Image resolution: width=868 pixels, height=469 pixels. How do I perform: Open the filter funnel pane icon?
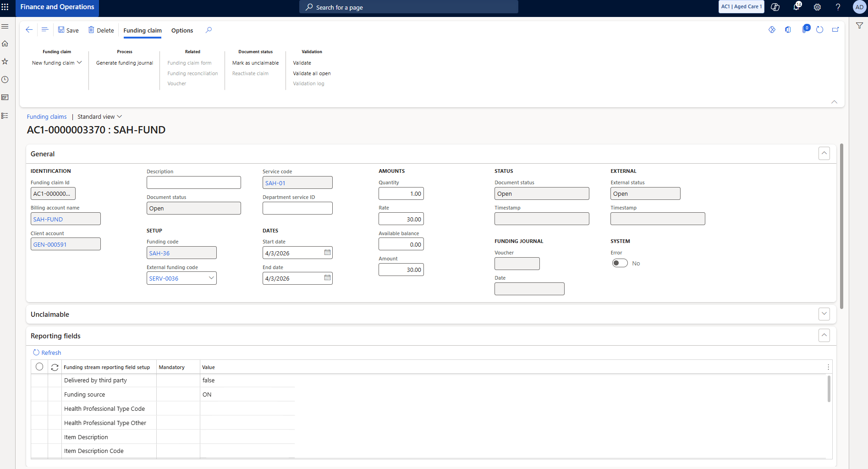[x=860, y=26]
